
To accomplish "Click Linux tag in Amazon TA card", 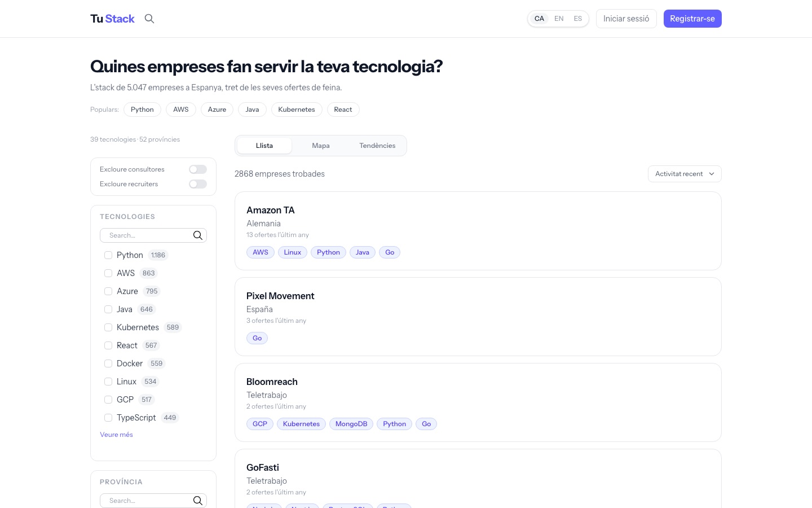I will [293, 252].
